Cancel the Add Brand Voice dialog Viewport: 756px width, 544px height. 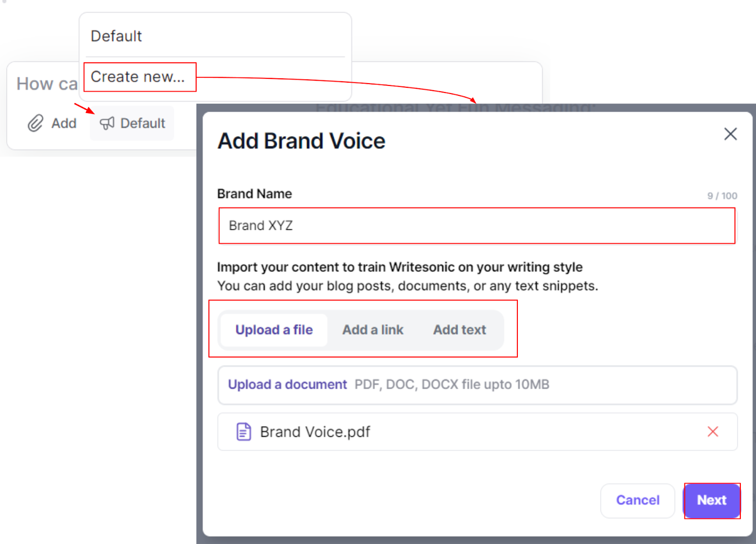[x=637, y=501]
